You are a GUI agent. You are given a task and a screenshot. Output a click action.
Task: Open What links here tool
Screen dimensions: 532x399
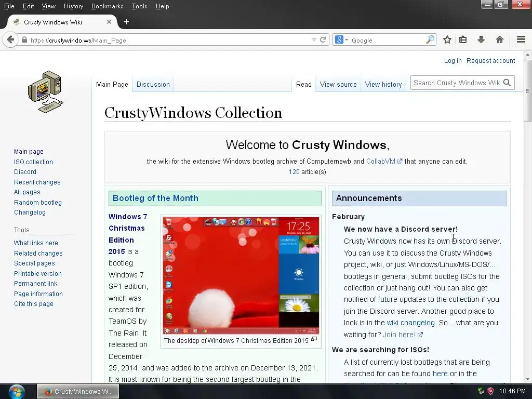click(36, 243)
